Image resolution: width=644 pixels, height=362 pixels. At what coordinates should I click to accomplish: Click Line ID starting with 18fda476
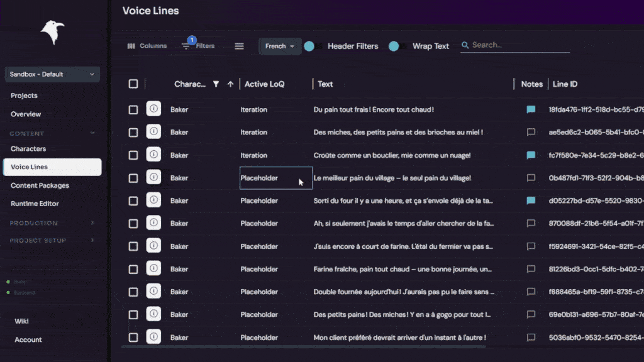pos(596,109)
